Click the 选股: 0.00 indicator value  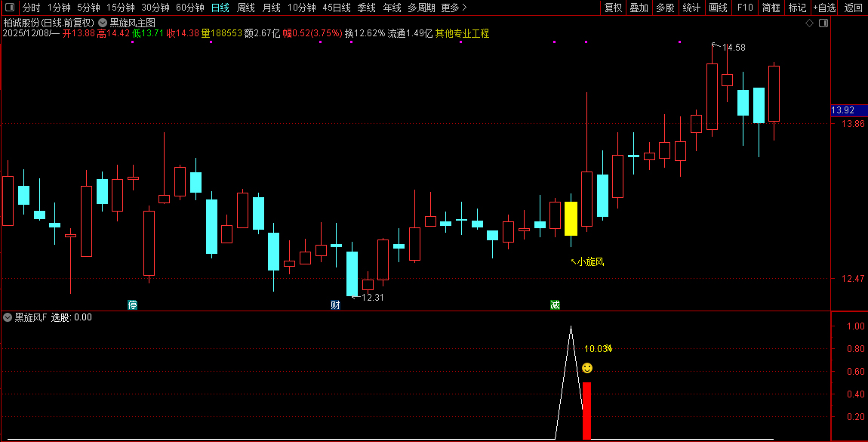72,317
